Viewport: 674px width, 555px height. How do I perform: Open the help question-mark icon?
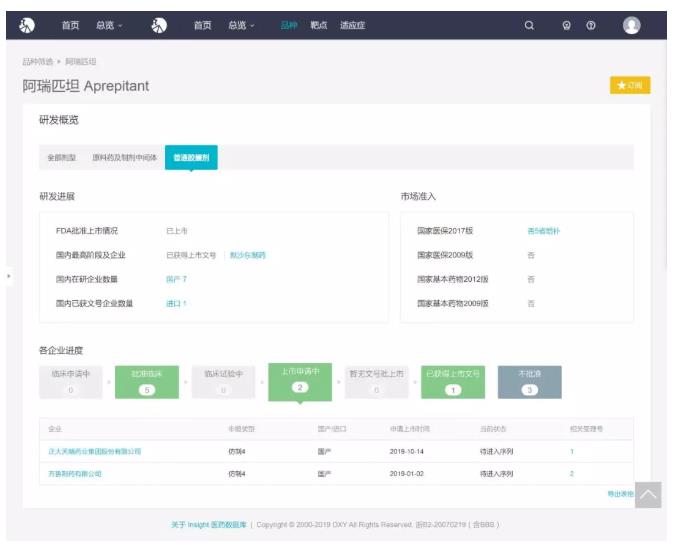(x=591, y=25)
